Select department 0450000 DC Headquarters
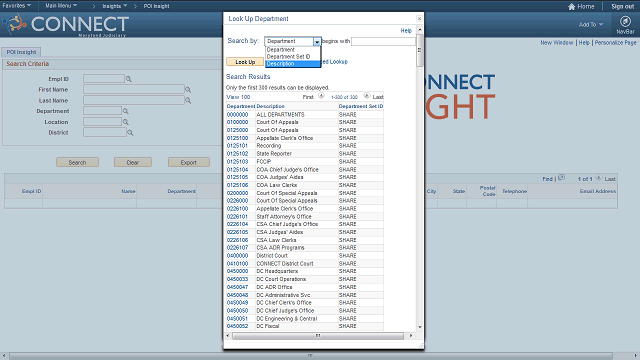 pyautogui.click(x=237, y=271)
